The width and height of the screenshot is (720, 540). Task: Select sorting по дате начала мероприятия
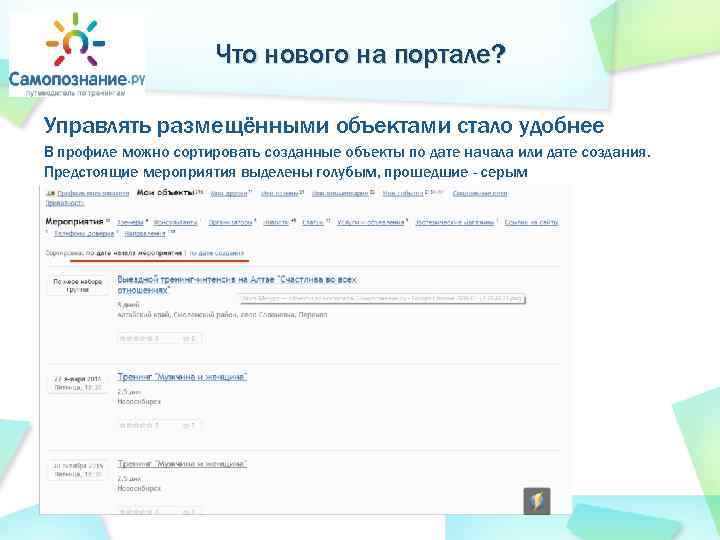coord(135,253)
